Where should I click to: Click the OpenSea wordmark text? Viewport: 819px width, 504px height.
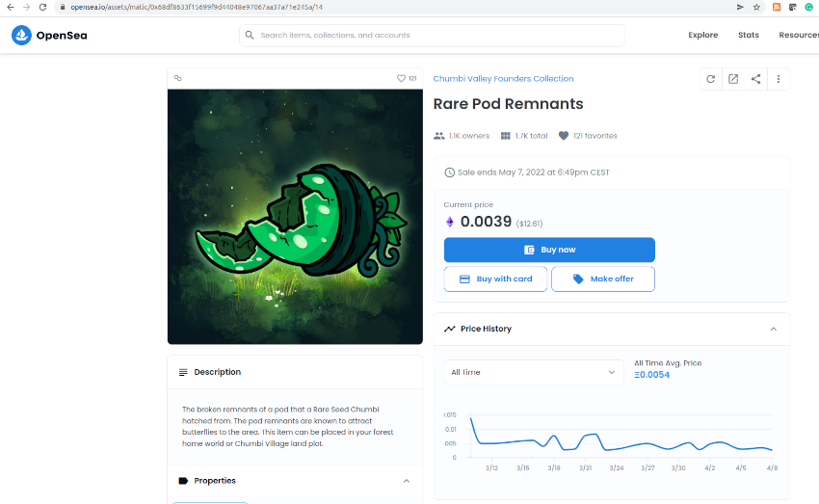pyautogui.click(x=62, y=36)
